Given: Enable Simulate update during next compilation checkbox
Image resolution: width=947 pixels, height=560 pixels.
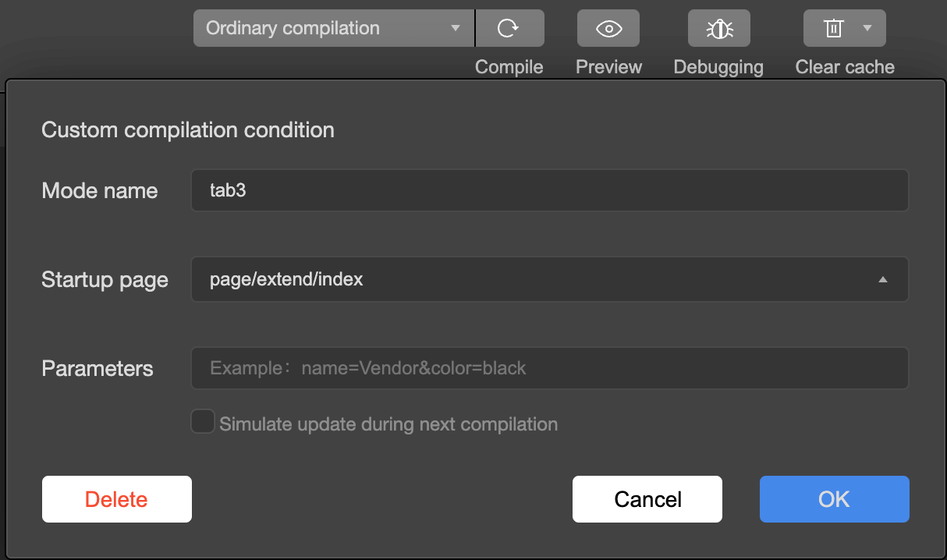Looking at the screenshot, I should coord(203,423).
